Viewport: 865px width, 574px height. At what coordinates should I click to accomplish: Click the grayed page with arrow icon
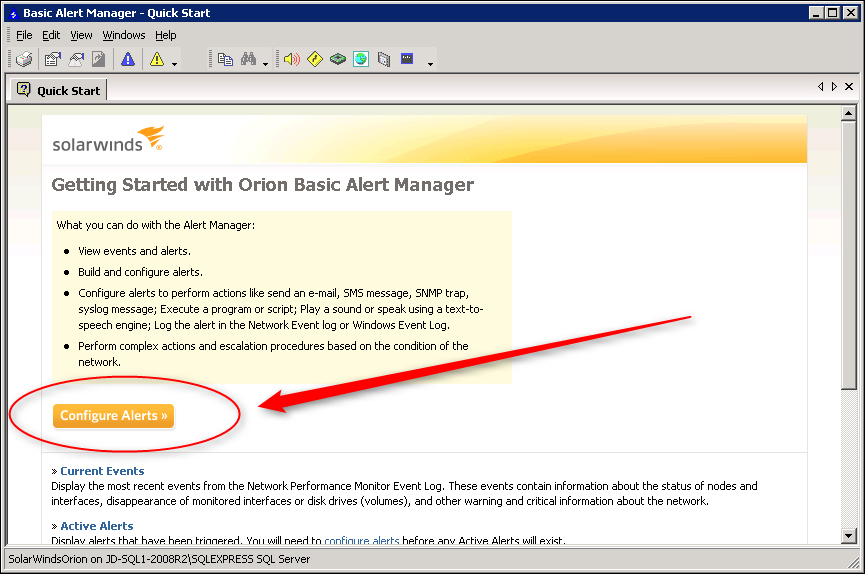pos(99,59)
